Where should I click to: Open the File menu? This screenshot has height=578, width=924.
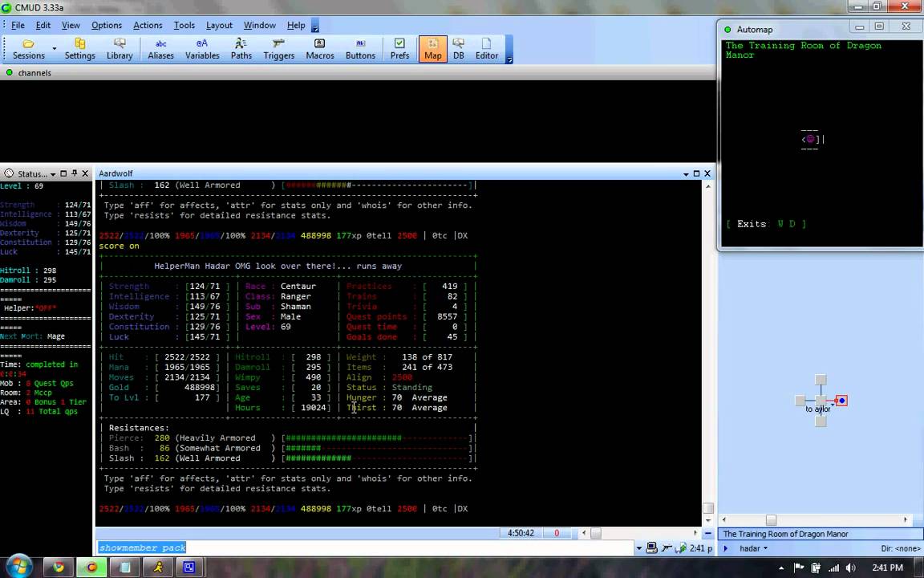[x=18, y=26]
